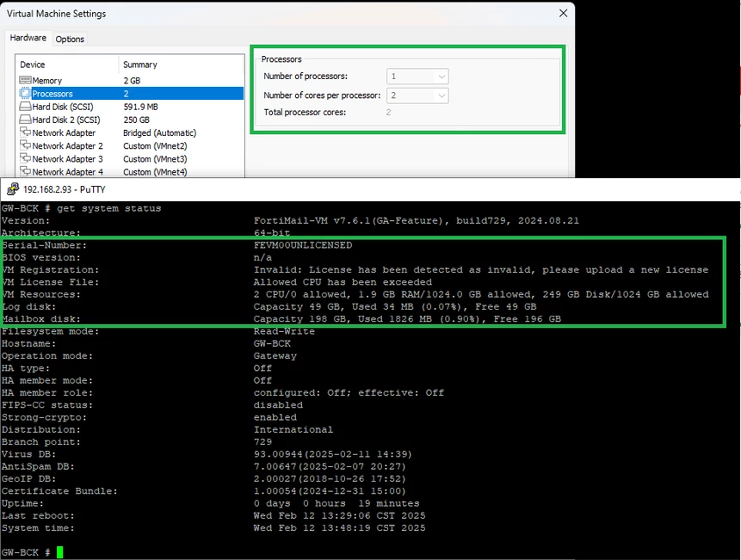Viewport: 741px width, 560px height.
Task: Close the Virtual Machine Settings dialog
Action: click(563, 13)
